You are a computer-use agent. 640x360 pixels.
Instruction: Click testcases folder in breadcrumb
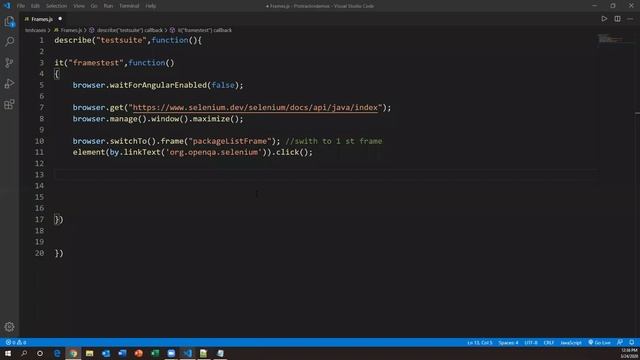tap(36, 30)
